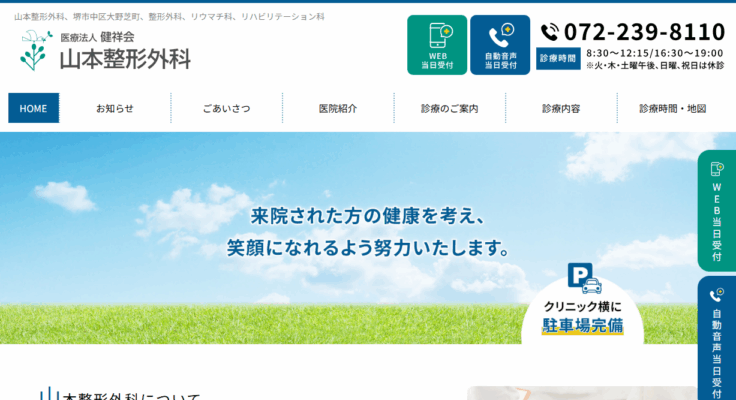Click the 山本整形外科 clinic name title
This screenshot has width=736, height=400.
tap(125, 59)
